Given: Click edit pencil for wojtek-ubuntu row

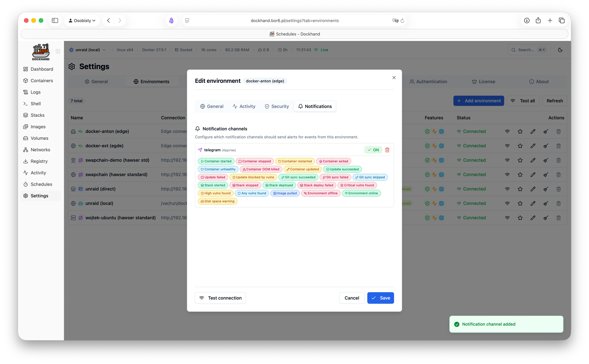Looking at the screenshot, I should point(533,218).
